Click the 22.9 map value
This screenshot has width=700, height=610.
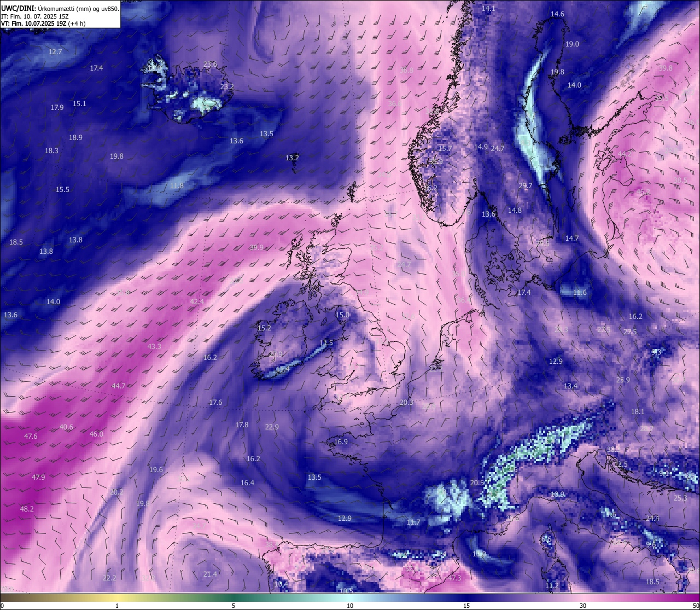tap(272, 427)
